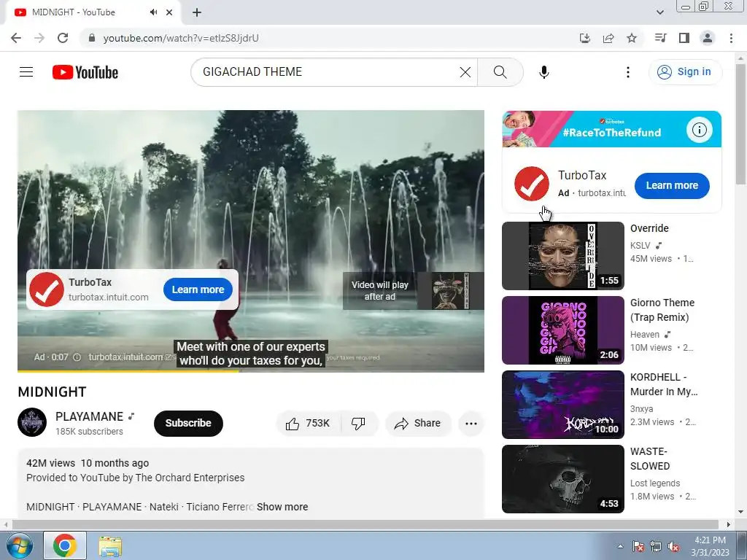Open more actions ellipsis under video
This screenshot has width=747, height=560.
[471, 424]
